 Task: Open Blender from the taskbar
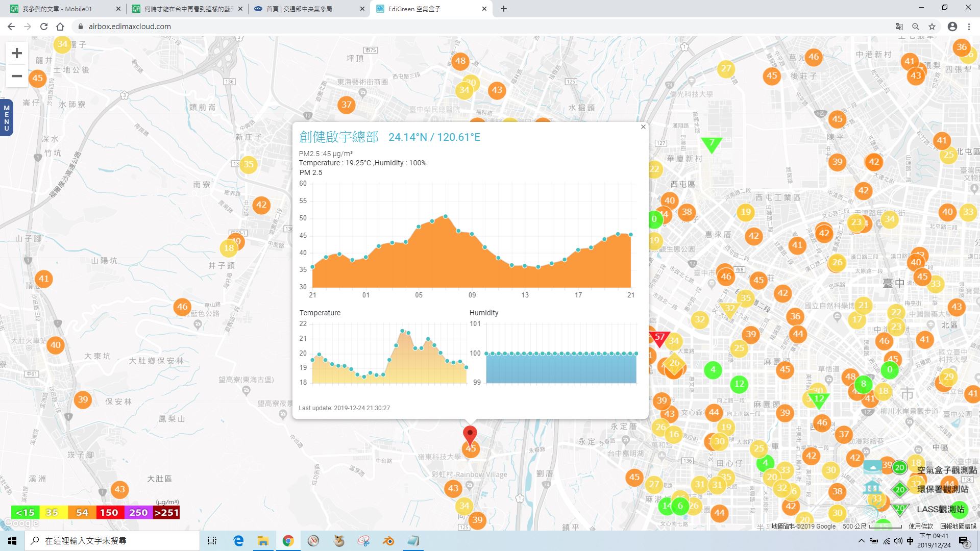pos(388,541)
